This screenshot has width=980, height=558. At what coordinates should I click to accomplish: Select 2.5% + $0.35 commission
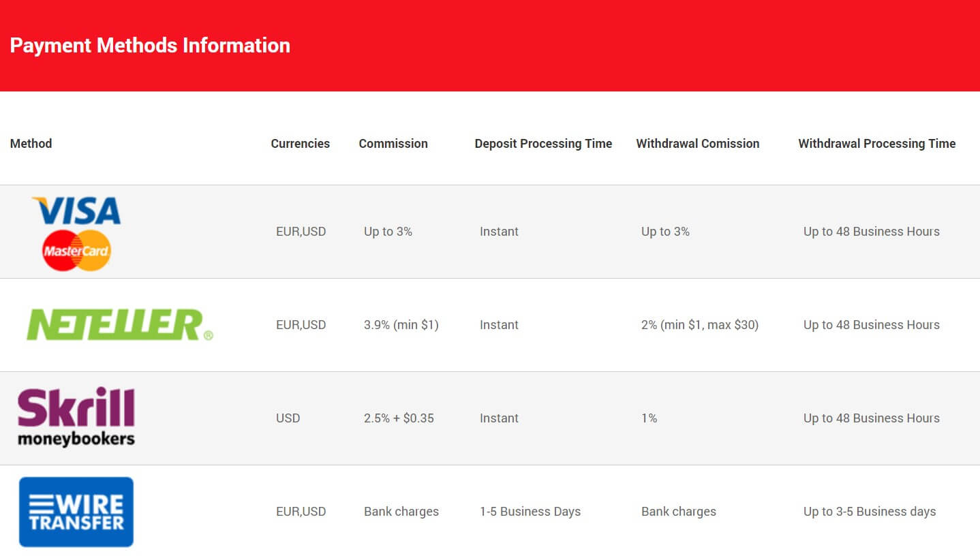click(x=399, y=418)
